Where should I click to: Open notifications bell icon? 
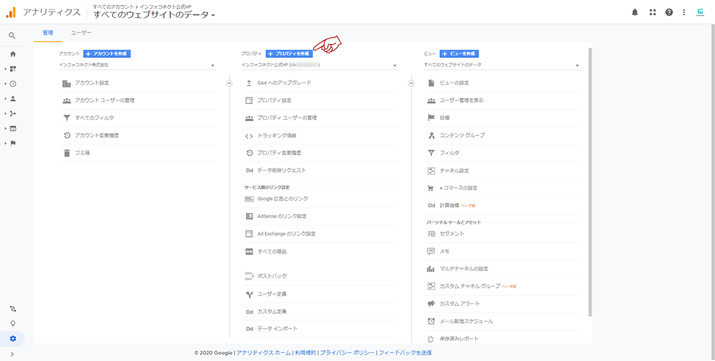[x=635, y=12]
